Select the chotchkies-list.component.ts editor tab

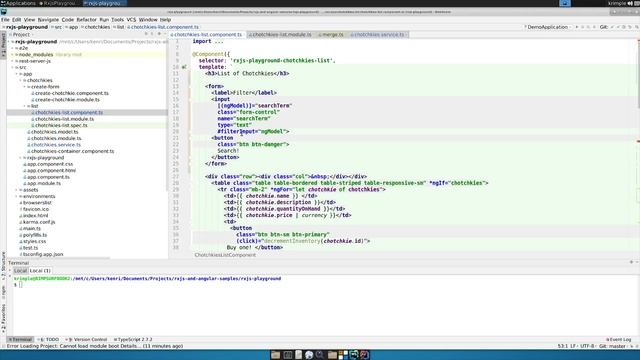coord(207,35)
